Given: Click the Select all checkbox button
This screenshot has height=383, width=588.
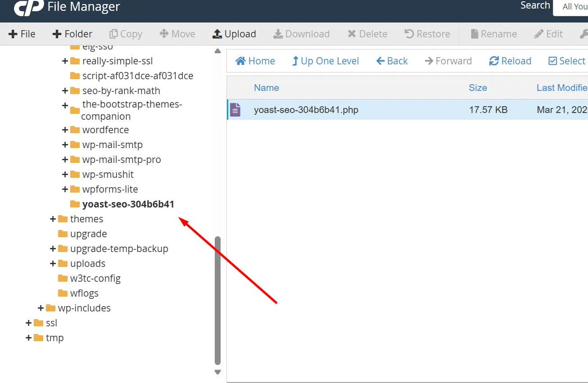Looking at the screenshot, I should pyautogui.click(x=567, y=61).
